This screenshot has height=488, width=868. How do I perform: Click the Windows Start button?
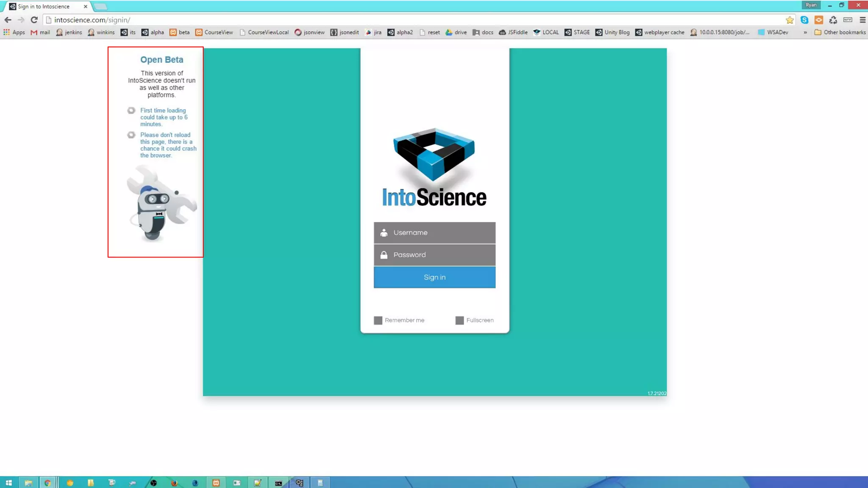tap(8, 482)
